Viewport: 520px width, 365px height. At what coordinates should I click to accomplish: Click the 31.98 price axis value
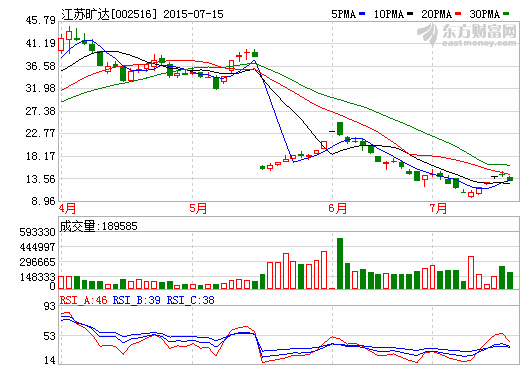click(41, 88)
